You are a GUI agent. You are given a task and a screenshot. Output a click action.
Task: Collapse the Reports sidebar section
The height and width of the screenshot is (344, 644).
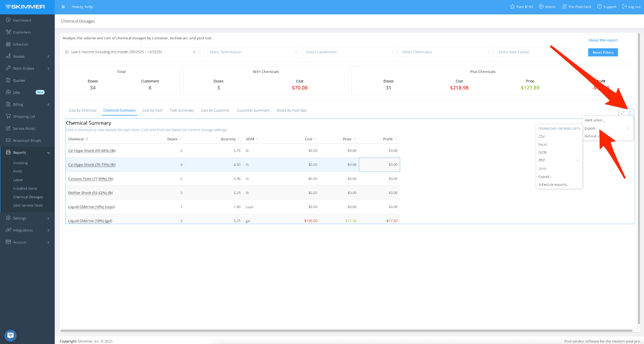pyautogui.click(x=49, y=153)
